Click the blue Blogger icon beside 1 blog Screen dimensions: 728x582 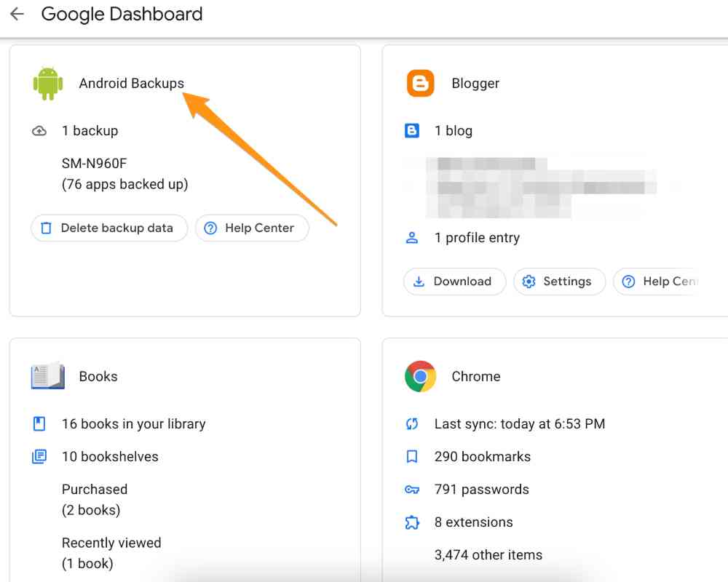[x=412, y=131]
